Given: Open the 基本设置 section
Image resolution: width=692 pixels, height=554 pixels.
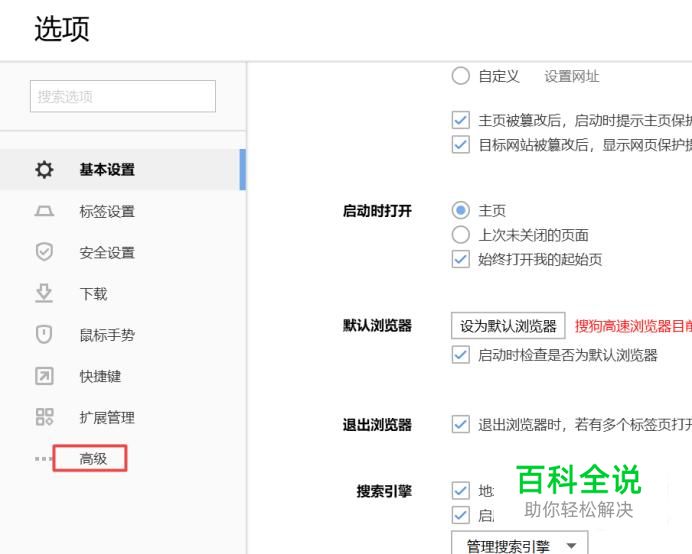Looking at the screenshot, I should click(x=123, y=170).
